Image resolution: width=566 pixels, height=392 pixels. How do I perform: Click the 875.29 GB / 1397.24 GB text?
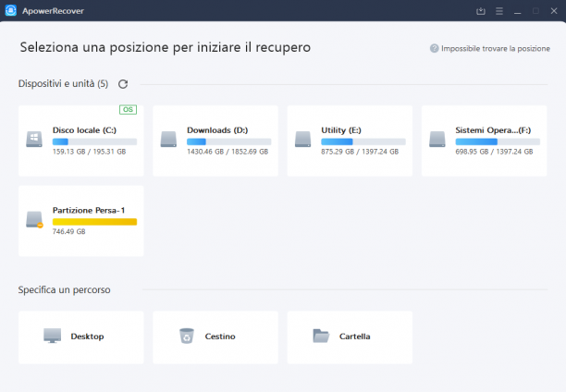pyautogui.click(x=360, y=152)
